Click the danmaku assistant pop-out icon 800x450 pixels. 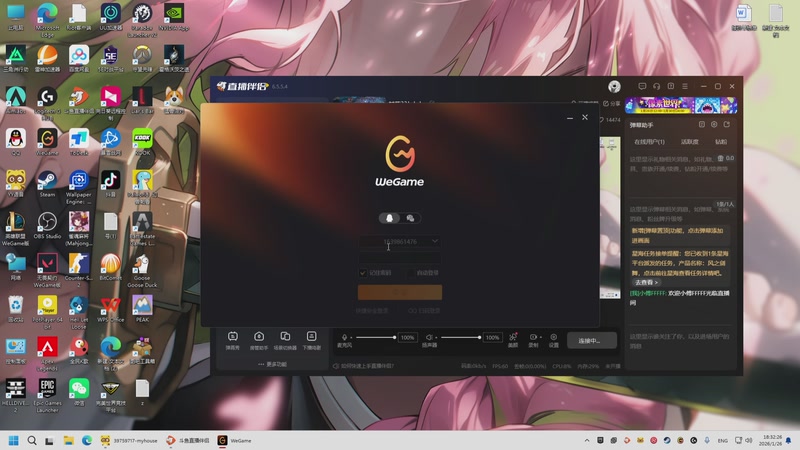[727, 124]
